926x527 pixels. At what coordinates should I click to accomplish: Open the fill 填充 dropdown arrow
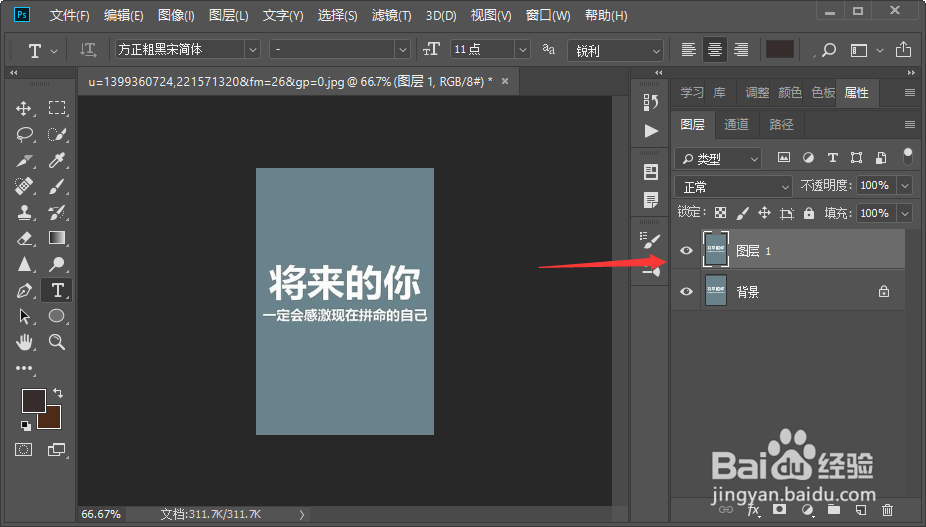[905, 213]
